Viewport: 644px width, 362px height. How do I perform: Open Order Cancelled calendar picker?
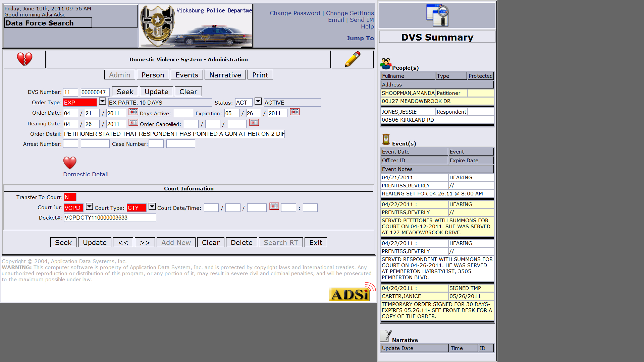click(x=254, y=123)
